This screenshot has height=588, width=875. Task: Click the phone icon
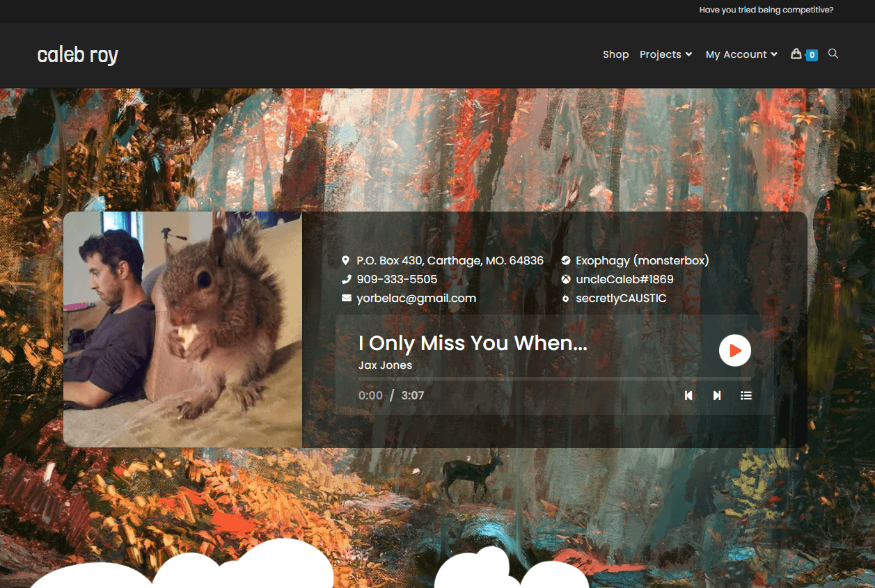point(346,279)
